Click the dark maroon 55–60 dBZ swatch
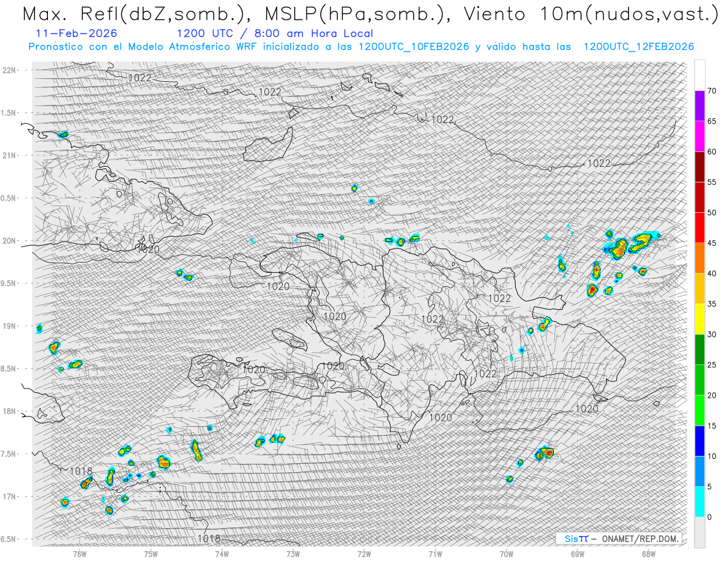Viewport: 728px width, 562px height. click(699, 167)
